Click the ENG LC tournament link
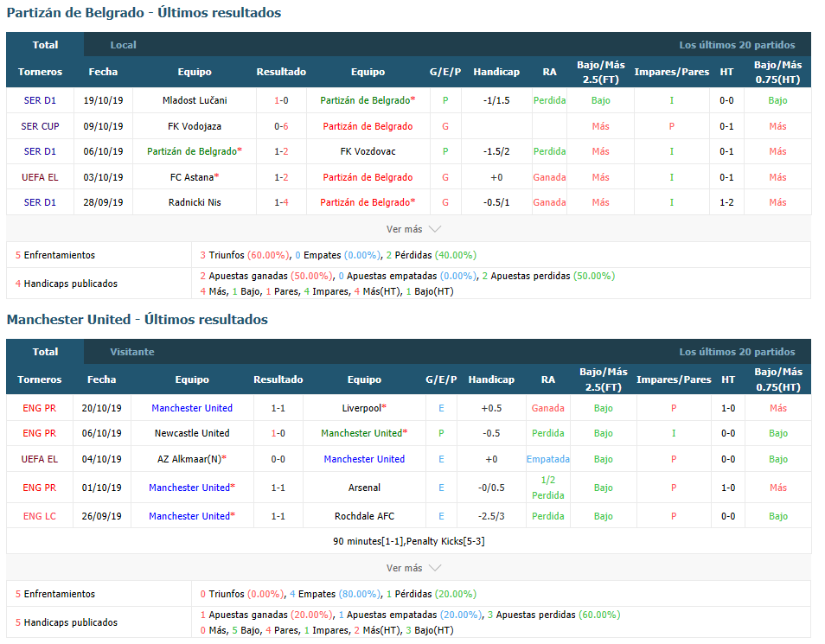Viewport: 825px width, 644px height. tap(40, 516)
